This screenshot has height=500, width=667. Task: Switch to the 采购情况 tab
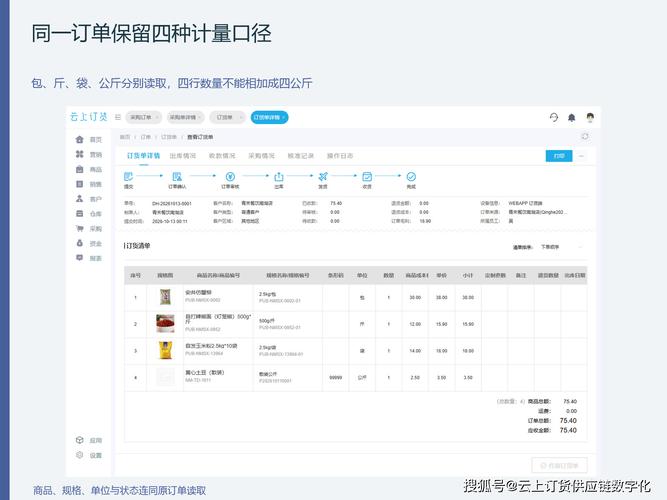[x=261, y=156]
